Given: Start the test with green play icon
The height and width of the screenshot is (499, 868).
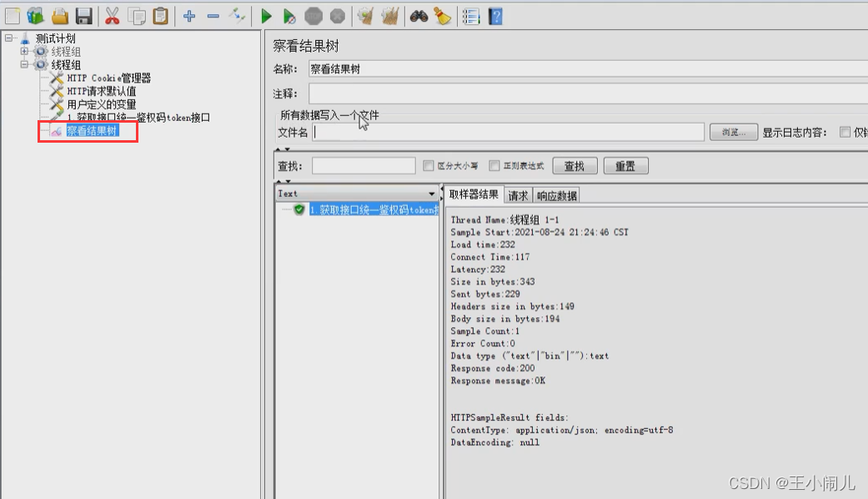Looking at the screenshot, I should (266, 16).
